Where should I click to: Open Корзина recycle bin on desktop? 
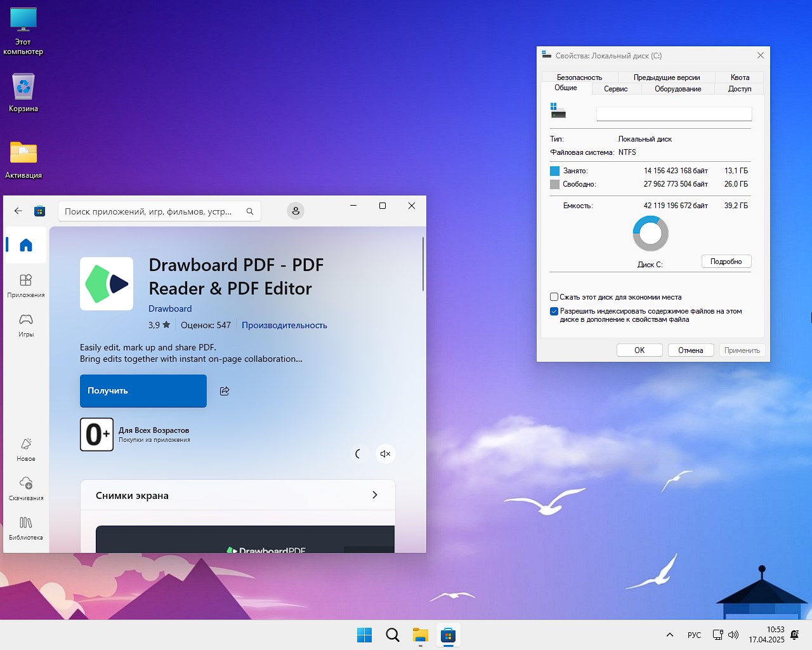point(23,93)
